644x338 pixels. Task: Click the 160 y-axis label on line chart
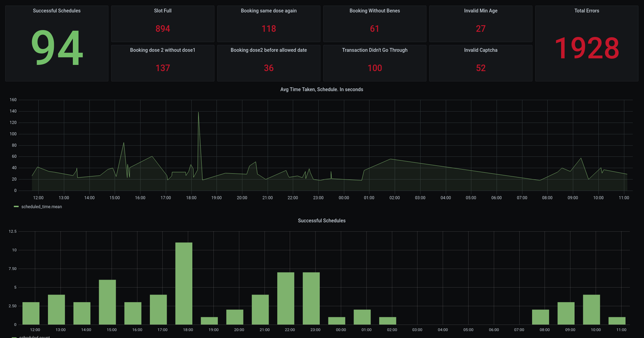click(13, 100)
